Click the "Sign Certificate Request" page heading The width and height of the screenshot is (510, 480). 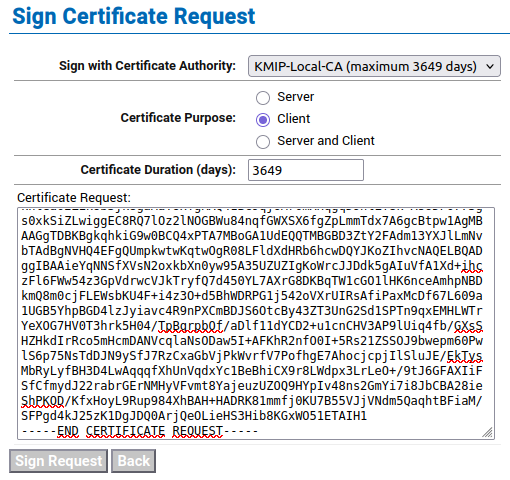134,17
